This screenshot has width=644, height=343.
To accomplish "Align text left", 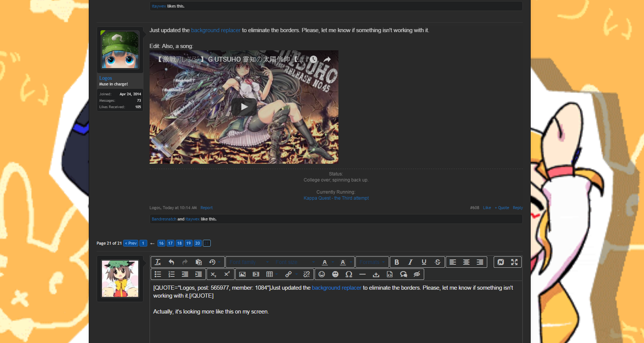I will click(x=453, y=262).
